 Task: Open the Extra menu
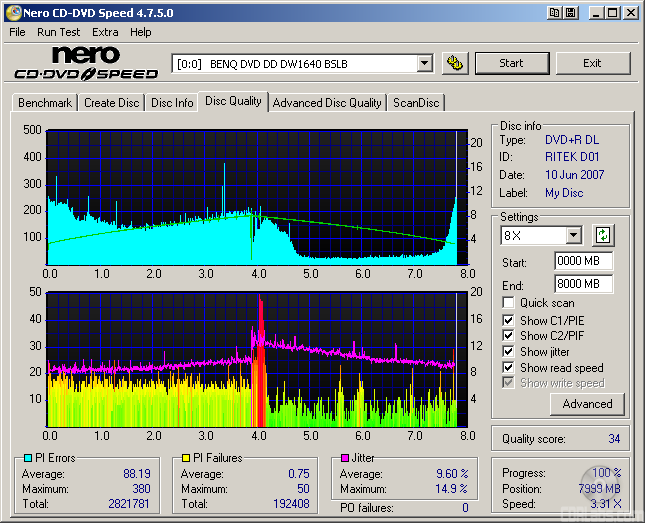(x=105, y=32)
